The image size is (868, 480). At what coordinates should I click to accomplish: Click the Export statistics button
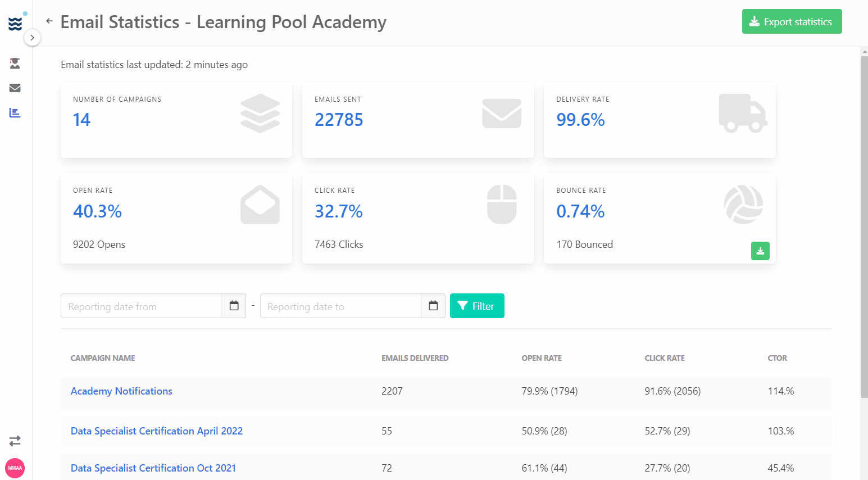tap(792, 21)
